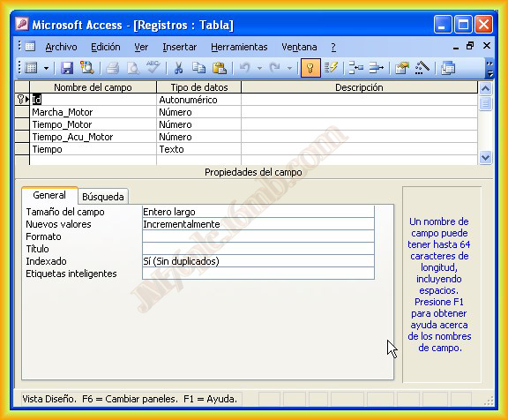The width and height of the screenshot is (508, 420).
Task: Expand the Undo dropdown arrow
Action: (259, 68)
